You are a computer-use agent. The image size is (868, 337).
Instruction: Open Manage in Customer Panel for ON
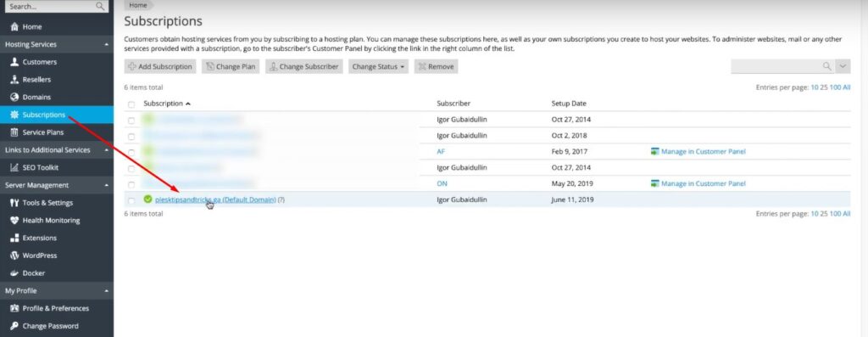(703, 183)
